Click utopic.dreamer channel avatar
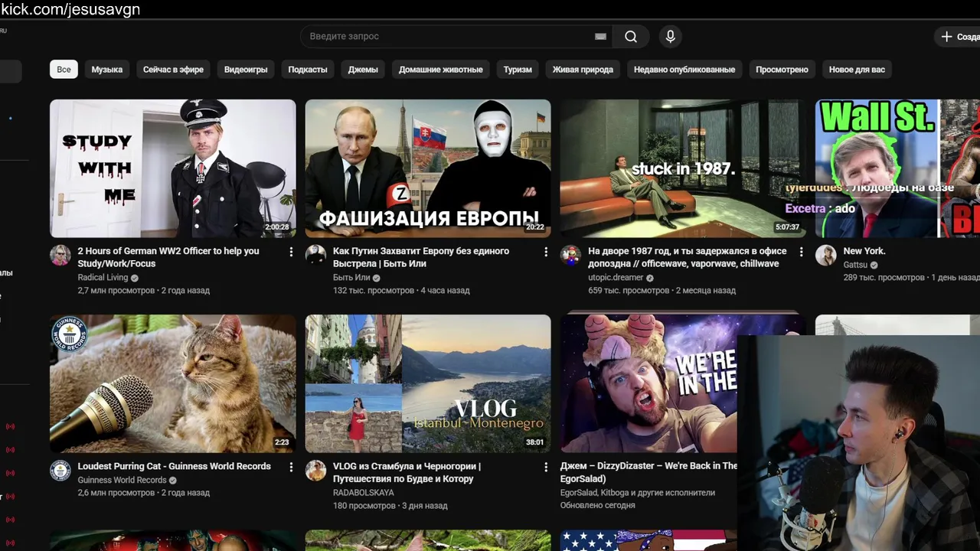 [570, 256]
